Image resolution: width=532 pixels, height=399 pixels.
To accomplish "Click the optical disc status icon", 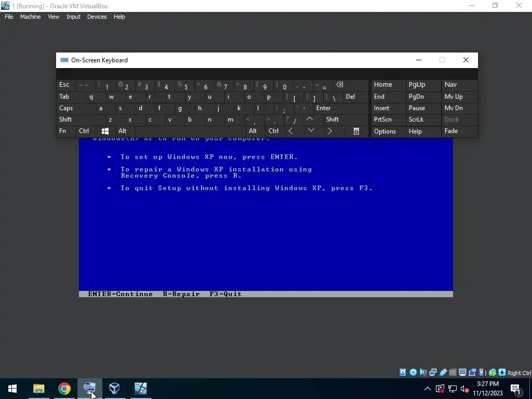I will point(413,372).
